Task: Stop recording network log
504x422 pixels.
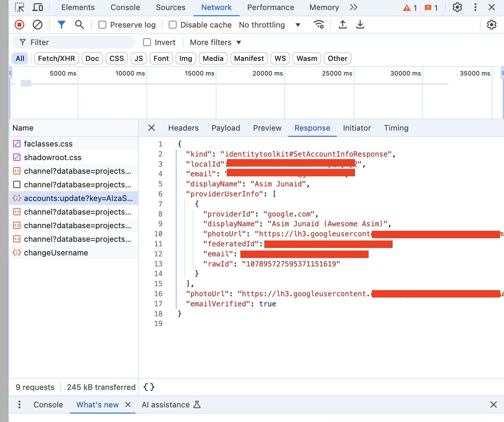Action: pyautogui.click(x=19, y=25)
